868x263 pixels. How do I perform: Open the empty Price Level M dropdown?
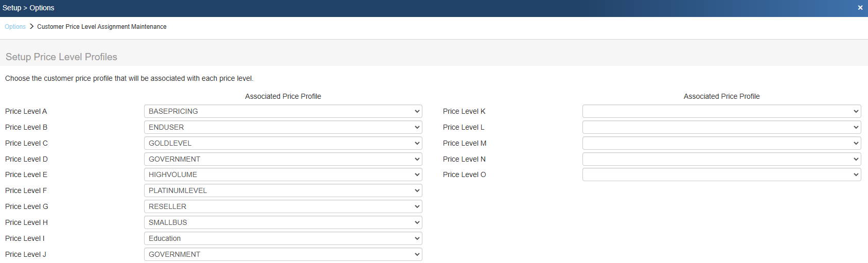coord(721,143)
